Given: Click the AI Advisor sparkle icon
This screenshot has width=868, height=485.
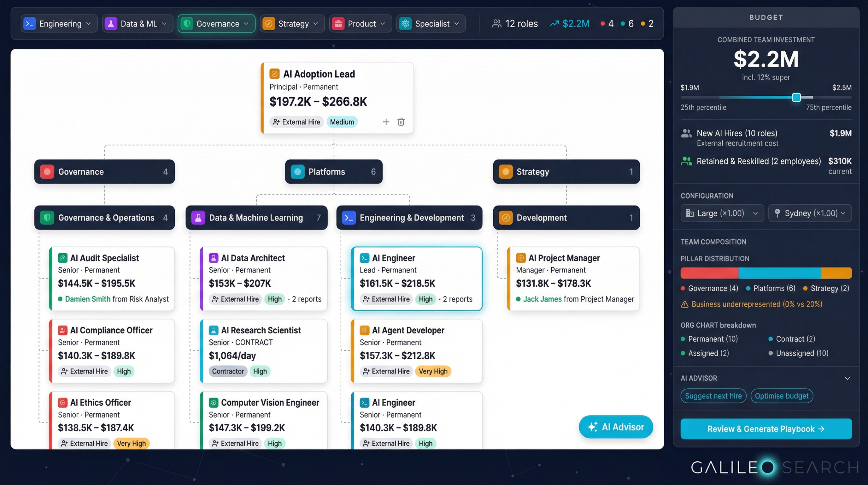Looking at the screenshot, I should [x=593, y=427].
